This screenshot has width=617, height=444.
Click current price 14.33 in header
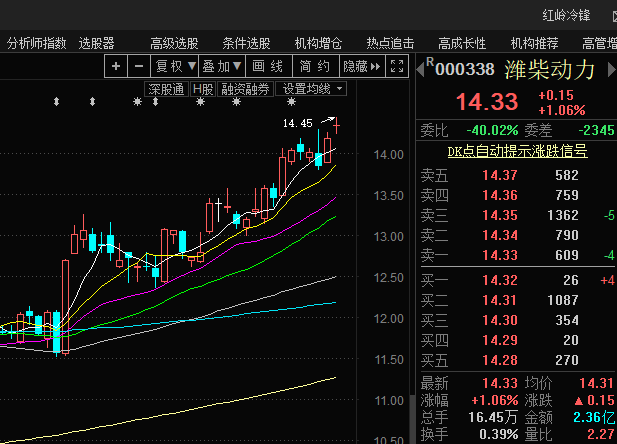click(x=487, y=102)
